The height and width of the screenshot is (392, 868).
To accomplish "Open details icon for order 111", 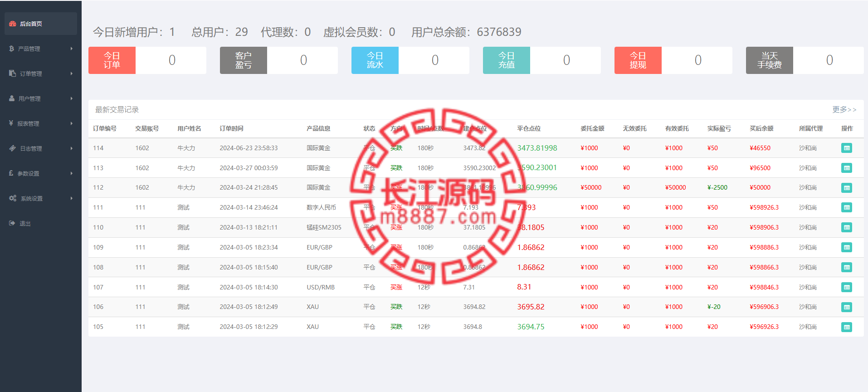I will click(x=846, y=207).
